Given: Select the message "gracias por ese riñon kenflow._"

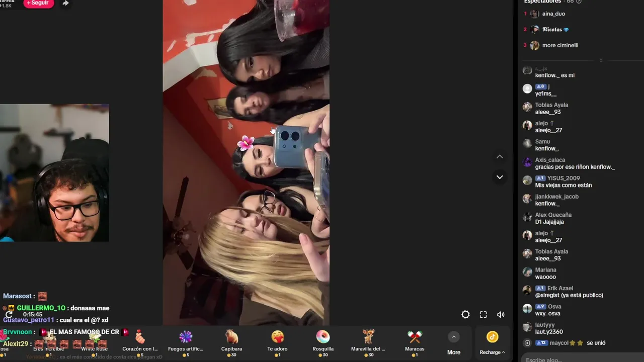Looking at the screenshot, I should point(575,167).
